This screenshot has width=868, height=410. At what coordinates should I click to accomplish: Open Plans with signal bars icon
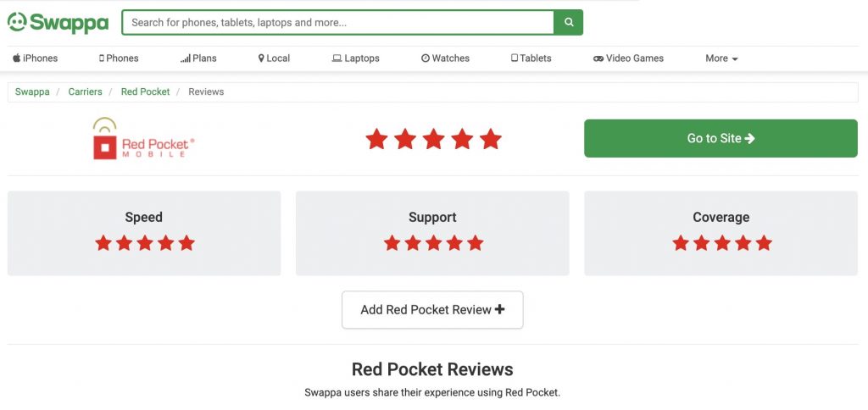tap(198, 58)
